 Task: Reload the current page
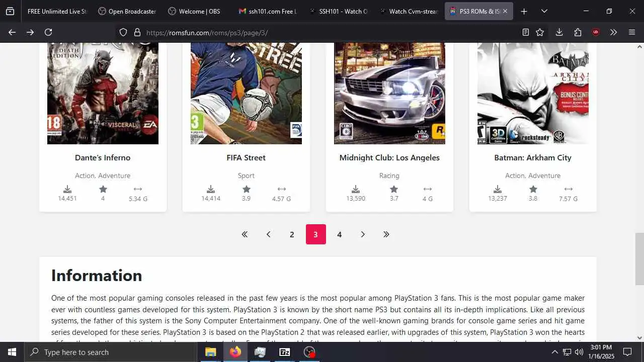[48, 32]
